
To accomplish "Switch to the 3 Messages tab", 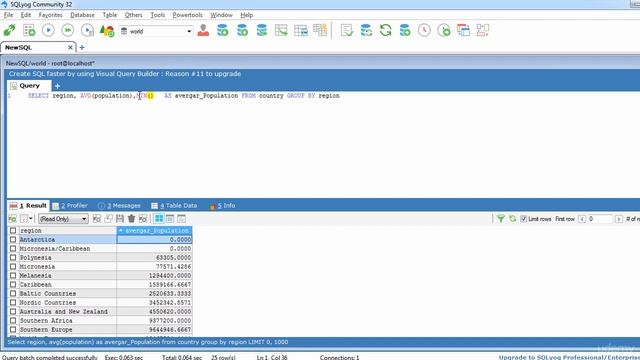I will pos(120,206).
